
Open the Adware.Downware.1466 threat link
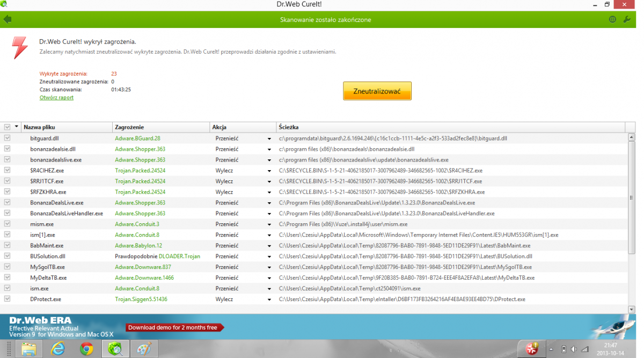click(144, 277)
